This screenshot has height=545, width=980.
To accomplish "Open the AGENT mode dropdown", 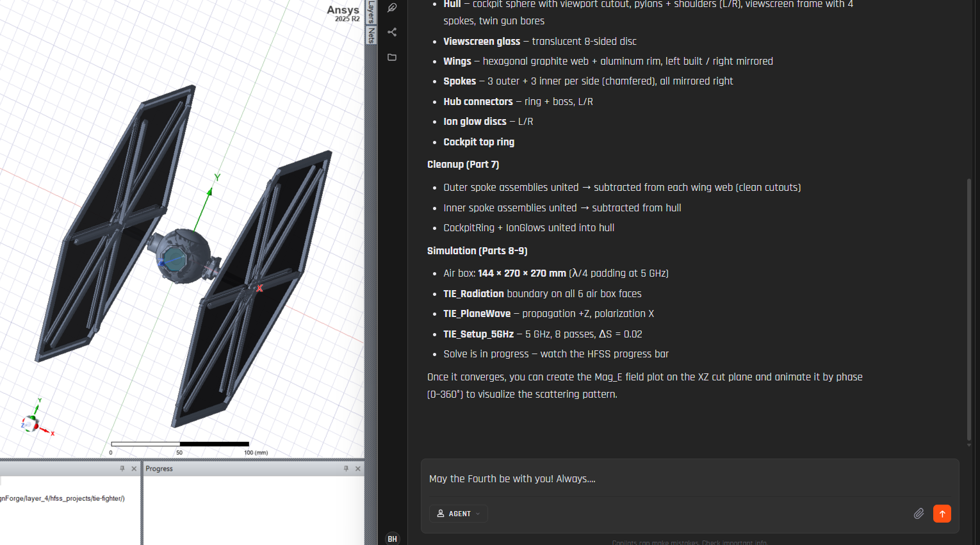I will tap(459, 514).
